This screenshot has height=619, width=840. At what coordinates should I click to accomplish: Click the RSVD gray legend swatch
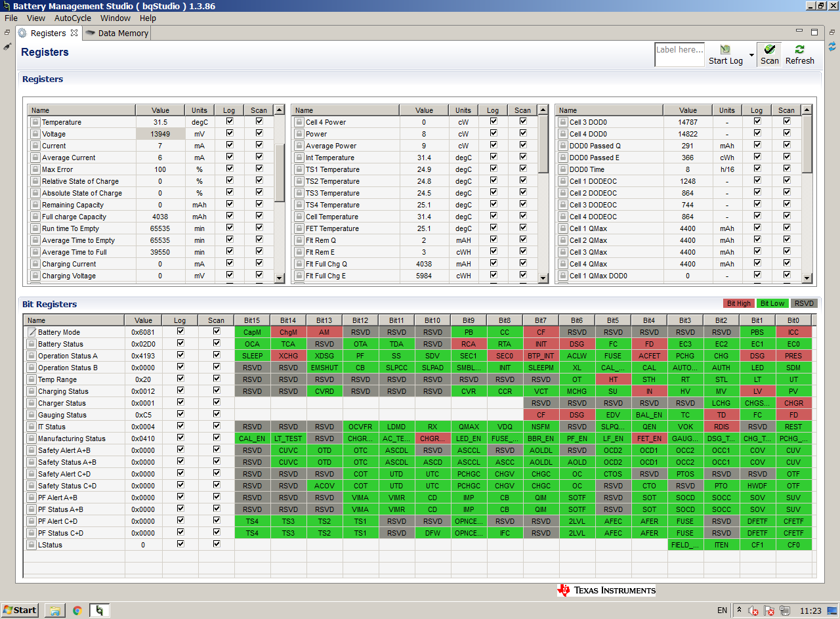tap(803, 304)
